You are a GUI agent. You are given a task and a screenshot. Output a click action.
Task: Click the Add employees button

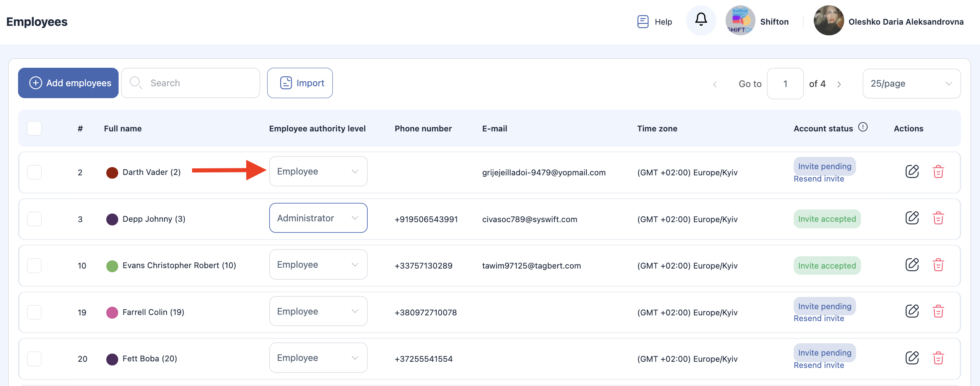(69, 83)
